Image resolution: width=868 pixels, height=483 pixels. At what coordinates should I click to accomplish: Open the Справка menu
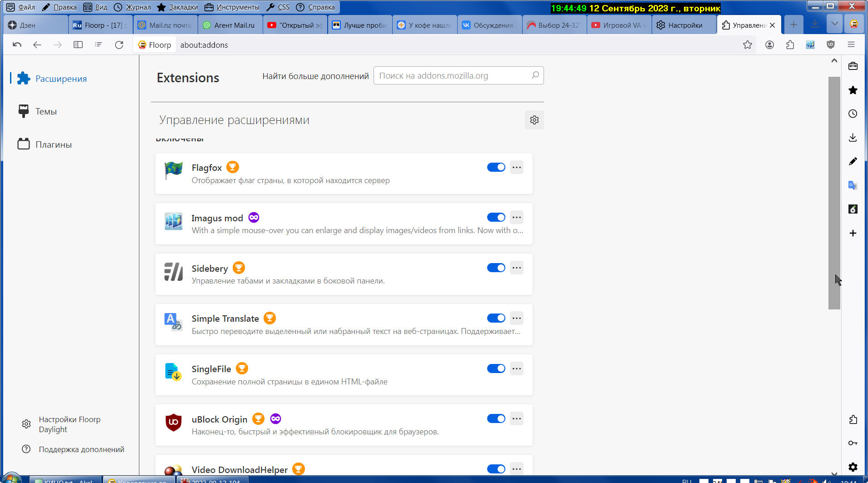pos(315,7)
